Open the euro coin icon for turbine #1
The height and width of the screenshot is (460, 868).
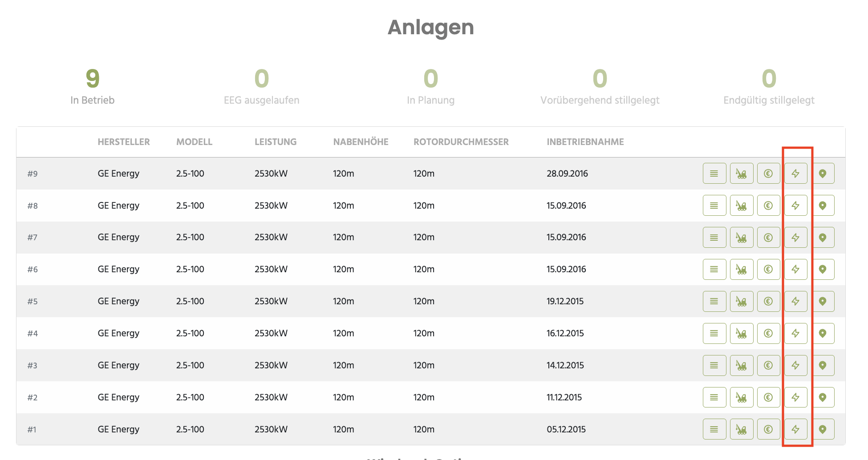(x=768, y=429)
